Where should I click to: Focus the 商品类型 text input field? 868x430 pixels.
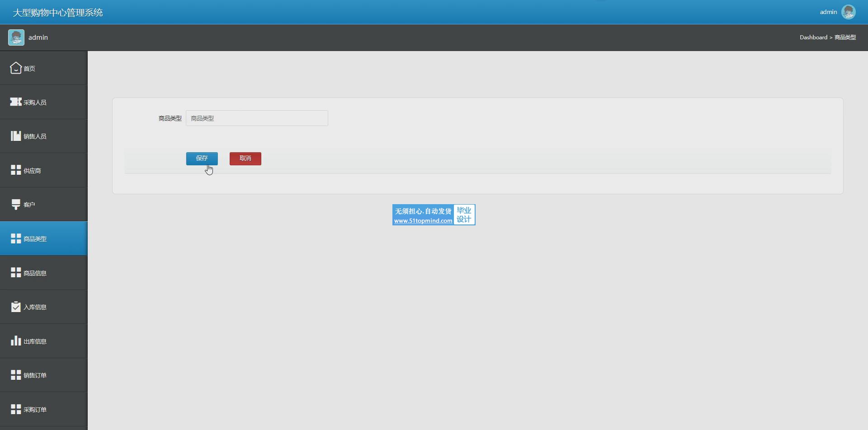257,118
